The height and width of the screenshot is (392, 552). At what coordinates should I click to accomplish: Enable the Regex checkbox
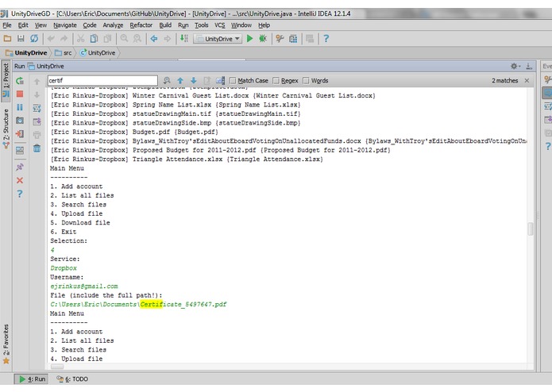[276, 80]
